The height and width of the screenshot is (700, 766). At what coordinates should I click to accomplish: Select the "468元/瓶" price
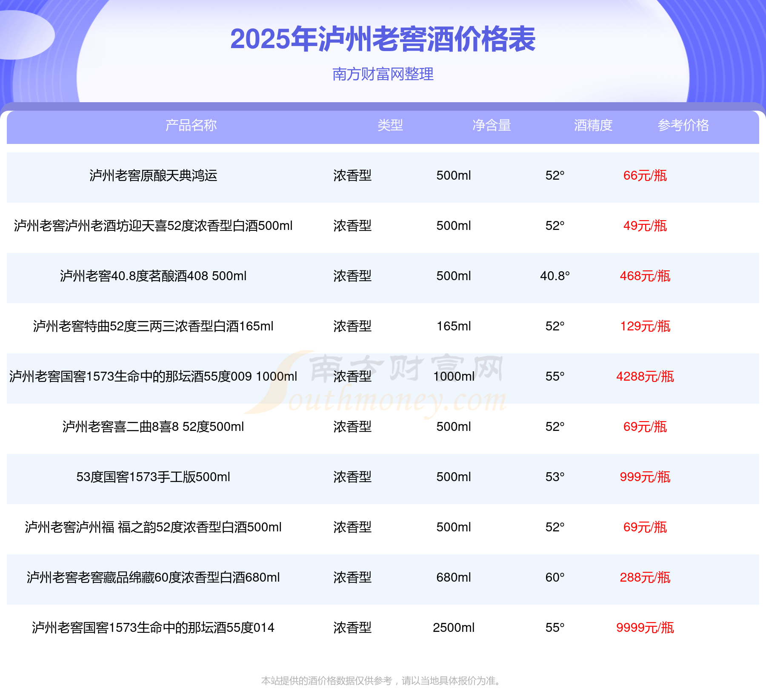[x=645, y=276]
